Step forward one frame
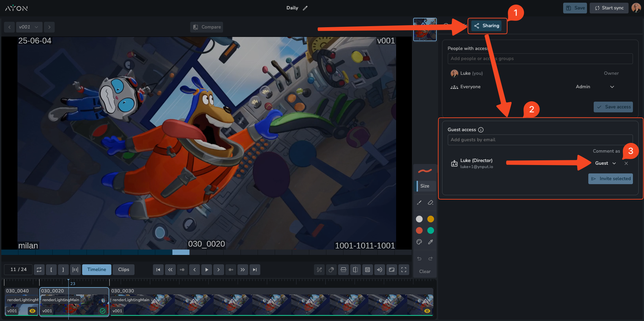The height and width of the screenshot is (321, 644). coord(219,270)
